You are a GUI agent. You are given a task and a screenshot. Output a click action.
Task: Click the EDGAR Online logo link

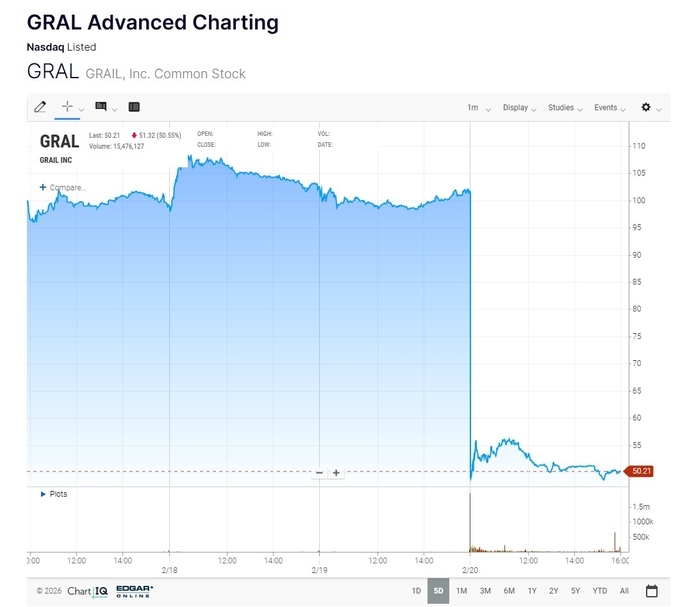click(x=134, y=591)
